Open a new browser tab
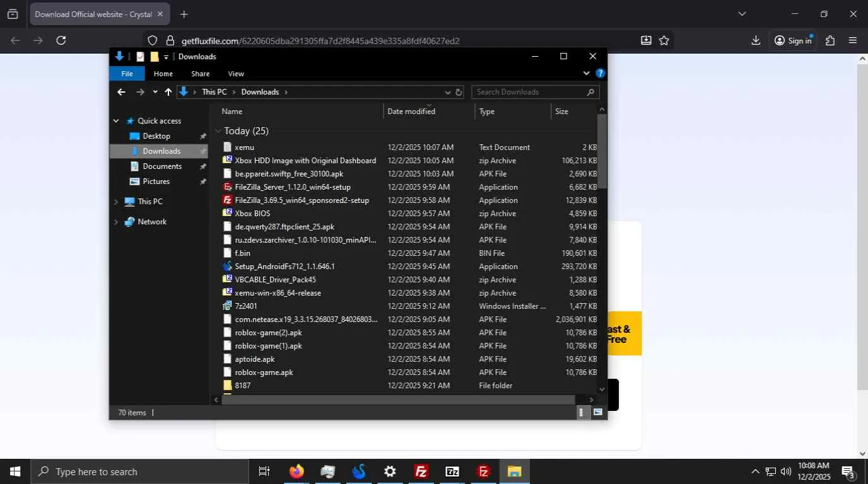The image size is (868, 484). tap(184, 14)
